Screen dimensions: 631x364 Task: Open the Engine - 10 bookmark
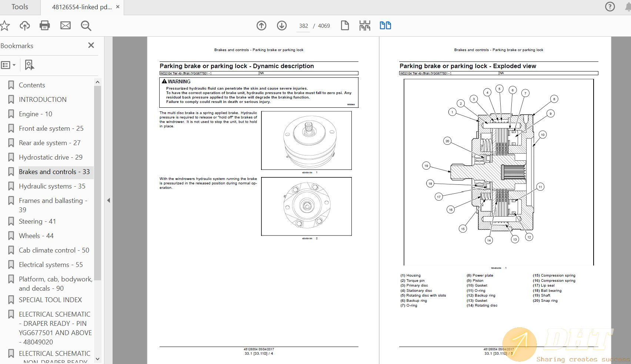[36, 114]
